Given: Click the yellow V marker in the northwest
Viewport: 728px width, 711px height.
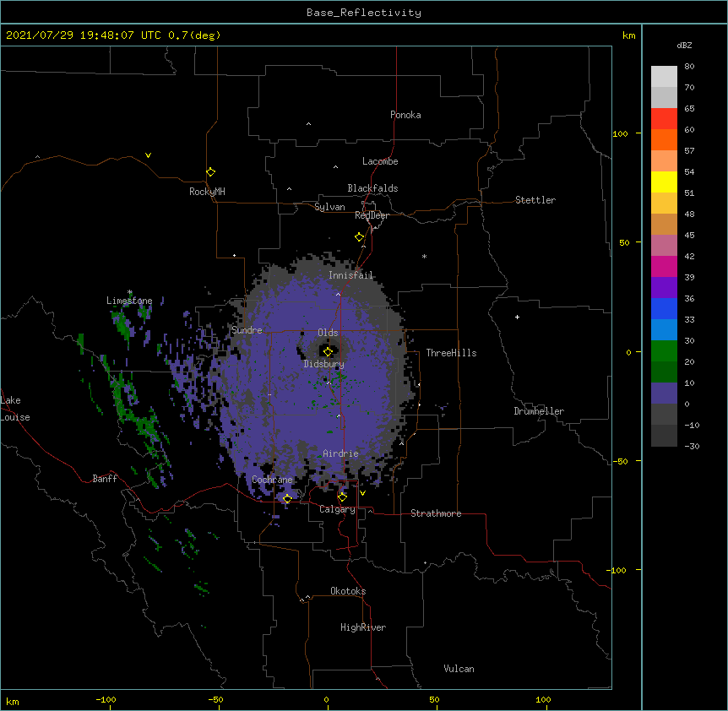Looking at the screenshot, I should click(x=148, y=155).
